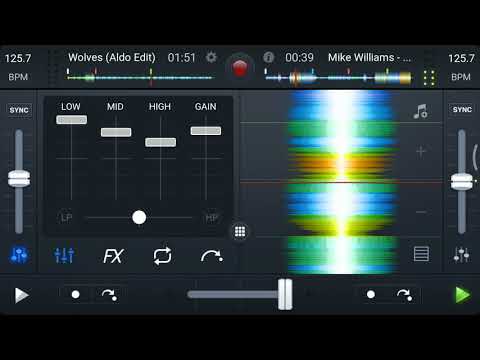Enable the LP low-pass filter button

(x=66, y=218)
